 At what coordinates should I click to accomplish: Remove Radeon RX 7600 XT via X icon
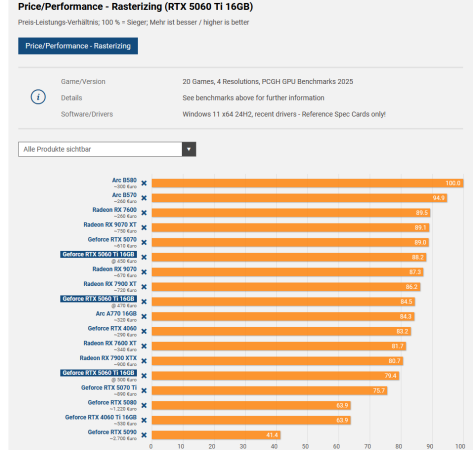click(x=144, y=346)
